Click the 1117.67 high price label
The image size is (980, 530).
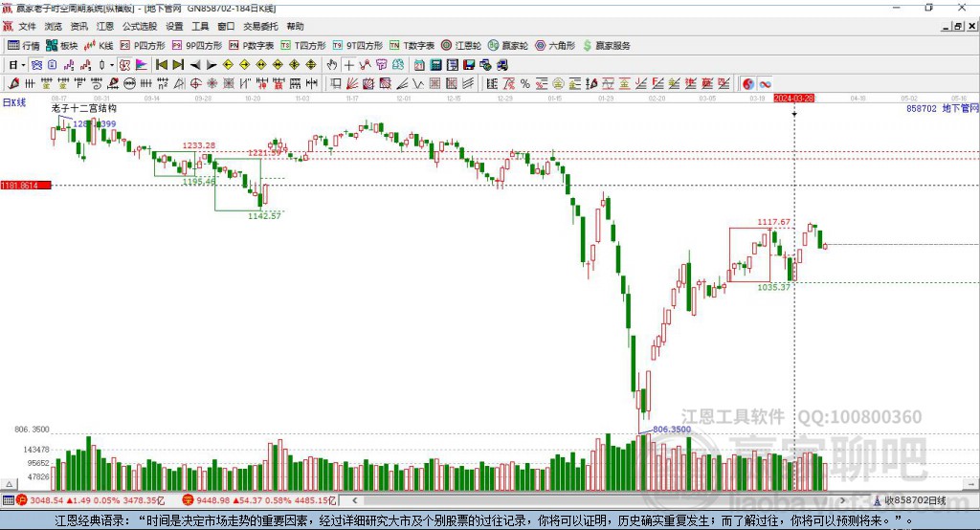[x=773, y=222]
